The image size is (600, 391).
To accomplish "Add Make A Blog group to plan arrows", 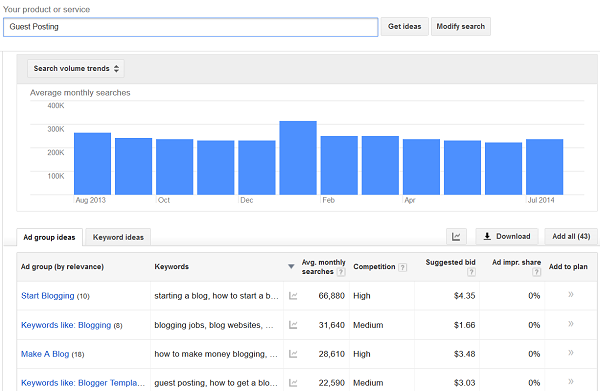I will pos(571,352).
